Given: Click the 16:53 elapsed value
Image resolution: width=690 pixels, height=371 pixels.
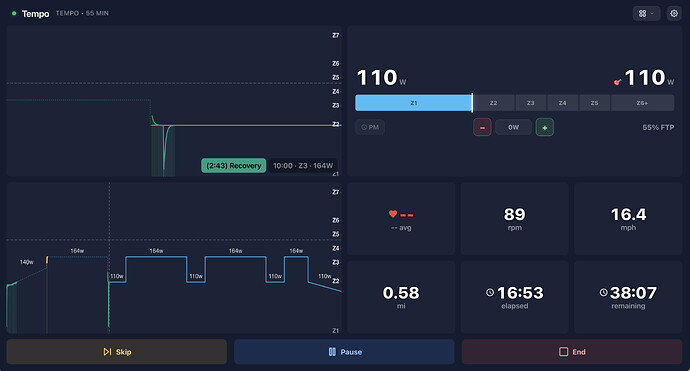Looking at the screenshot, I should coord(520,293).
